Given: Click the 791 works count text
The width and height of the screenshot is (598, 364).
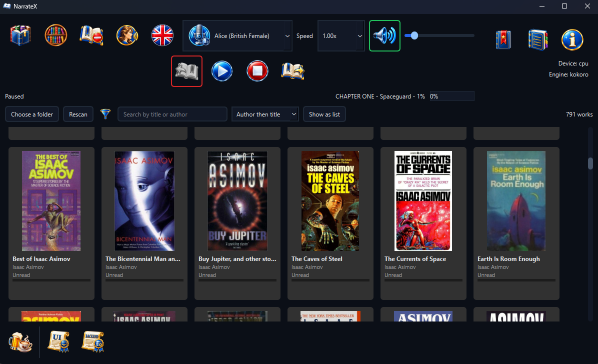Looking at the screenshot, I should 579,114.
